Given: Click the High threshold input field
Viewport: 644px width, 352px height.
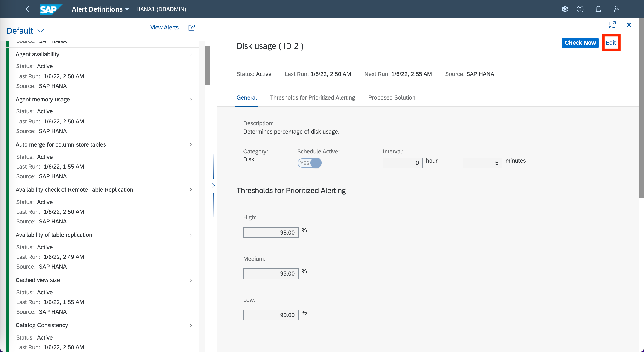Looking at the screenshot, I should pos(270,232).
